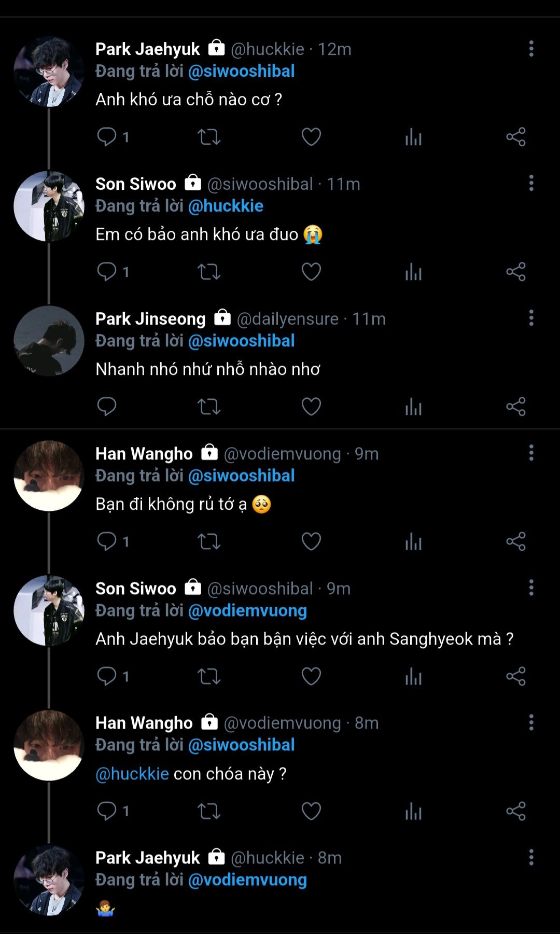Share Han Wangho's "con chóa này" tweet
This screenshot has width=560, height=934.
516,811
